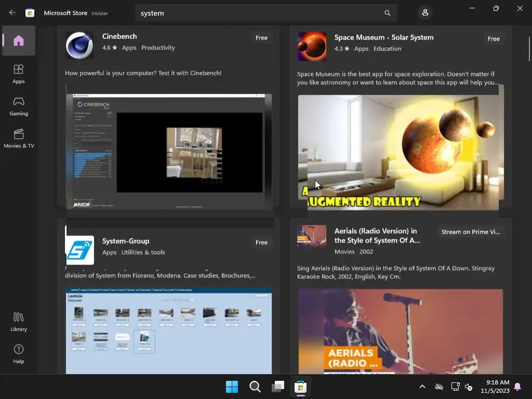The image size is (532, 399).
Task: Click 'Utilities & tools' on System-Group card
Action: click(143, 252)
